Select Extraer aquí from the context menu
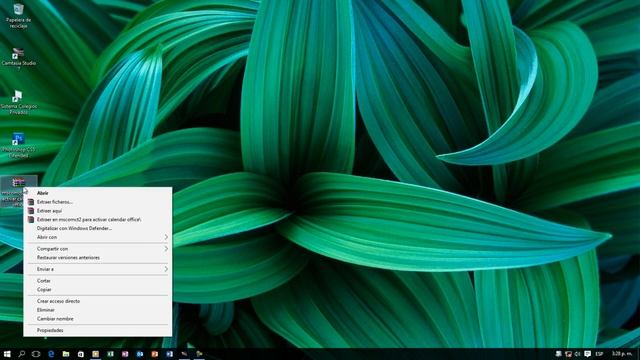 click(x=98, y=211)
